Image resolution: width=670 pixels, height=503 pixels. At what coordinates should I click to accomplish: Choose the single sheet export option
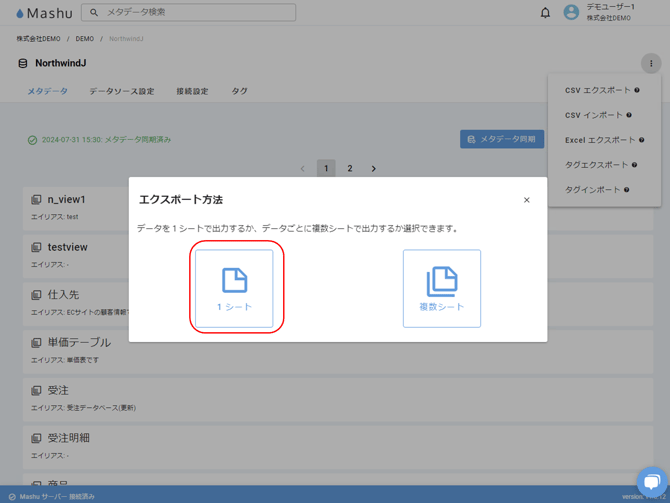coord(234,288)
